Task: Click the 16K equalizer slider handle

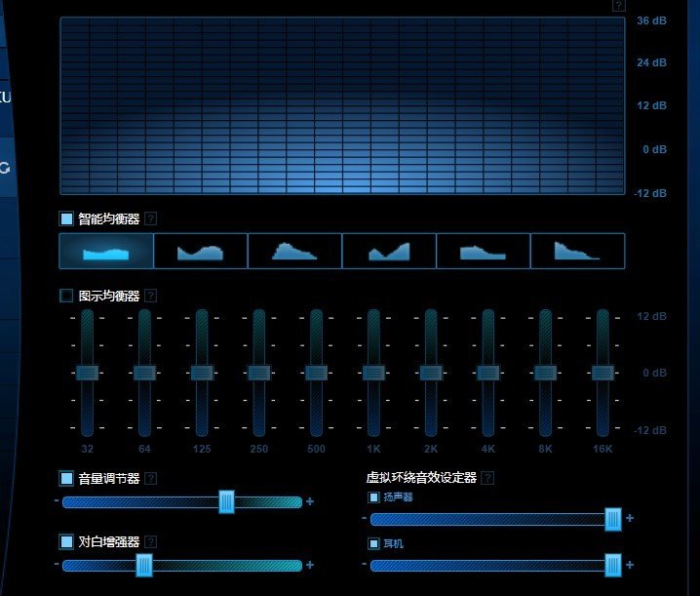Action: click(x=603, y=373)
